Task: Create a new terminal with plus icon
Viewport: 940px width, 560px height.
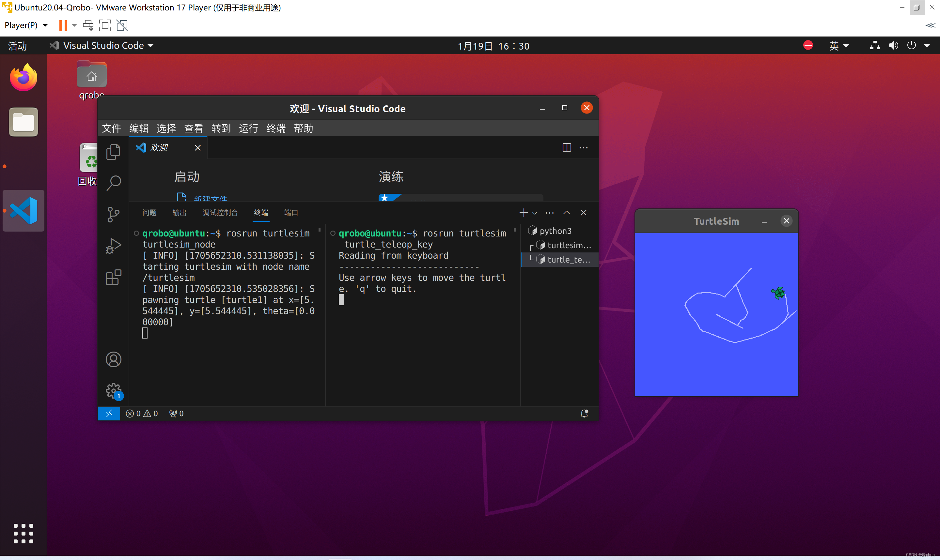Action: tap(524, 213)
